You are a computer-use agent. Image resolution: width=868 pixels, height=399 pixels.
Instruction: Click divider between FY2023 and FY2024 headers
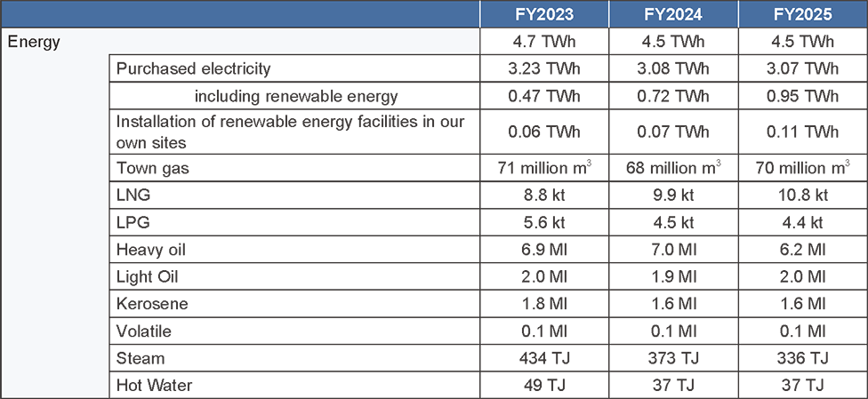point(609,14)
